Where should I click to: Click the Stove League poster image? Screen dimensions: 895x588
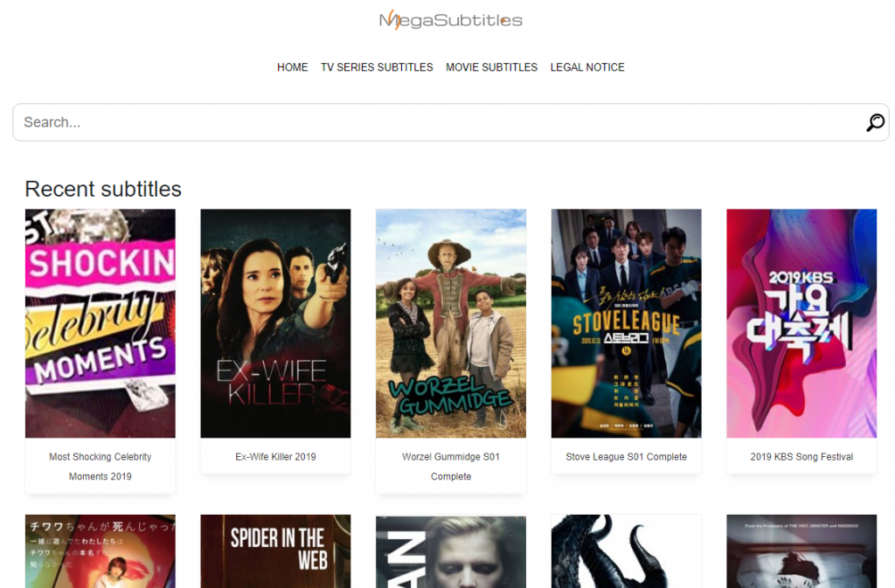pyautogui.click(x=626, y=323)
